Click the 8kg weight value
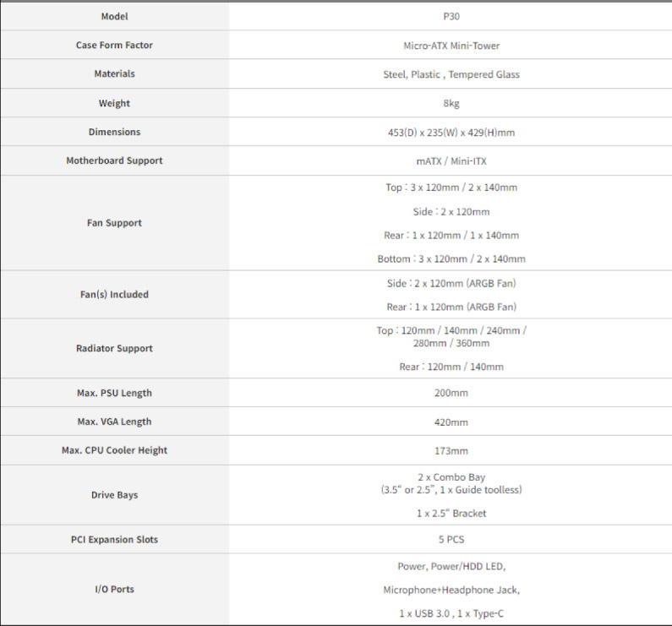This screenshot has height=626, width=672. tap(451, 103)
